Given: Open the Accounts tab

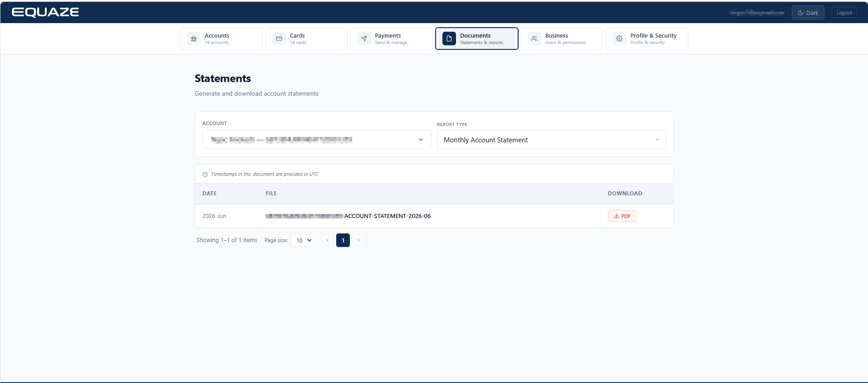Looking at the screenshot, I should tap(221, 39).
